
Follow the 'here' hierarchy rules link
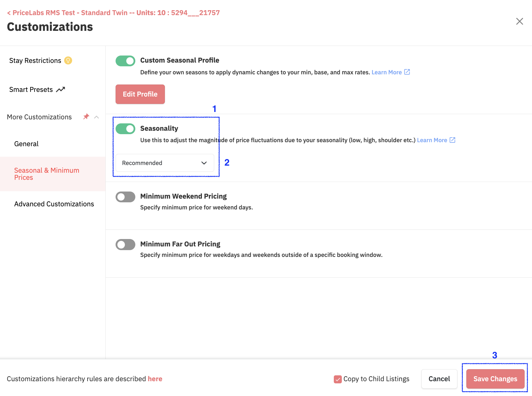tap(155, 379)
